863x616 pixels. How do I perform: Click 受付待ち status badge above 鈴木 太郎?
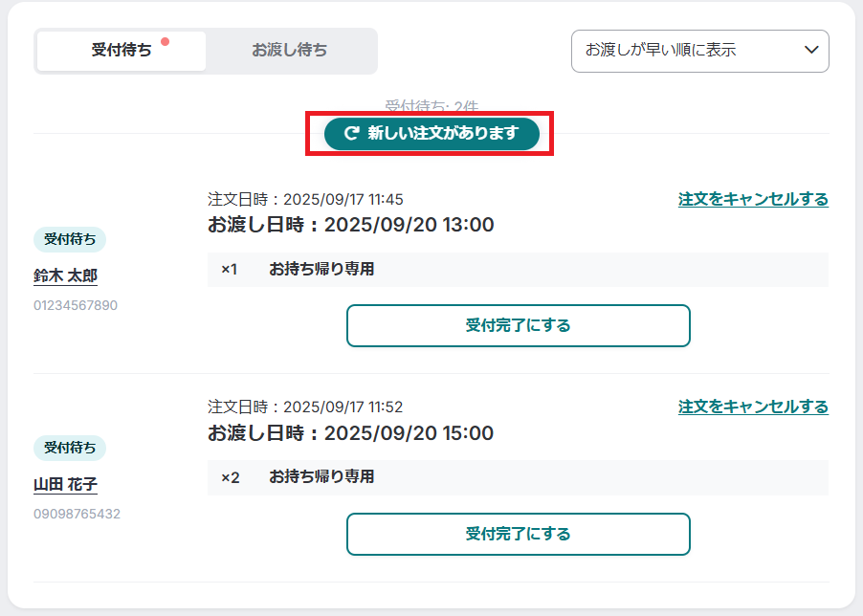tap(70, 239)
